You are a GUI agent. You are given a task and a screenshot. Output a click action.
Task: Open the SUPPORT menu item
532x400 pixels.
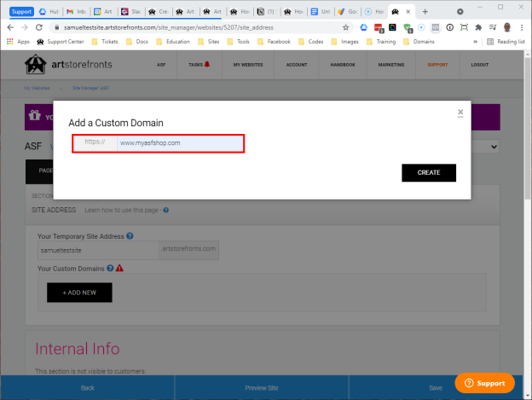(437, 65)
